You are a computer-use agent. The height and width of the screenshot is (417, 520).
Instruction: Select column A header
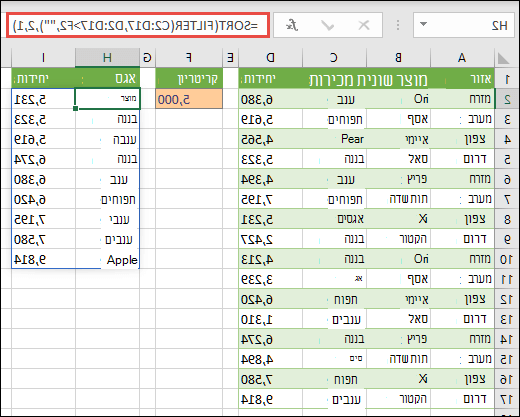(x=462, y=58)
